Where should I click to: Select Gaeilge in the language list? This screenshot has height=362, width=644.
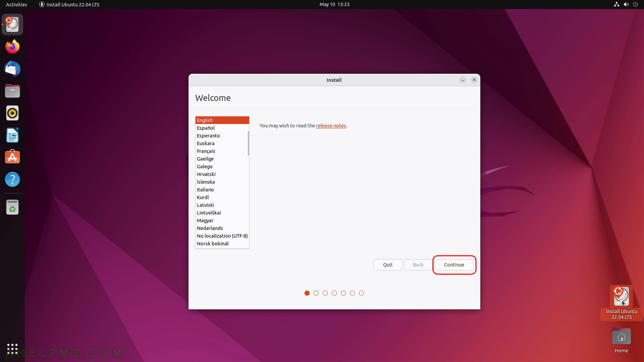(222, 159)
